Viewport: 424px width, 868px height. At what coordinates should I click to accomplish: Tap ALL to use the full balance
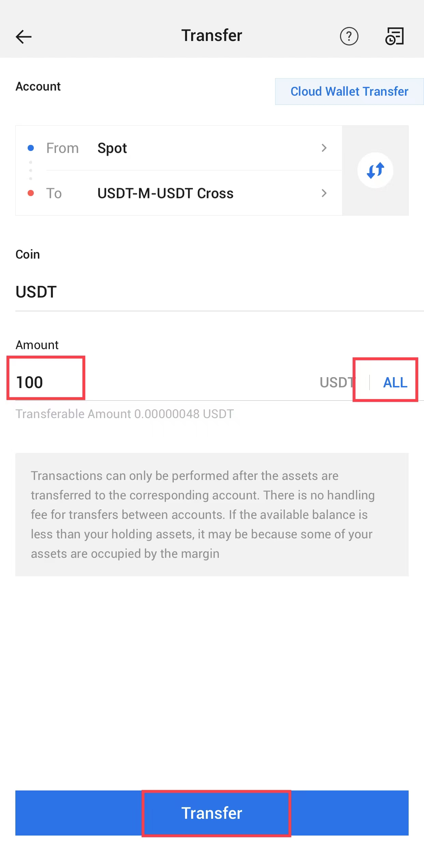(x=395, y=382)
